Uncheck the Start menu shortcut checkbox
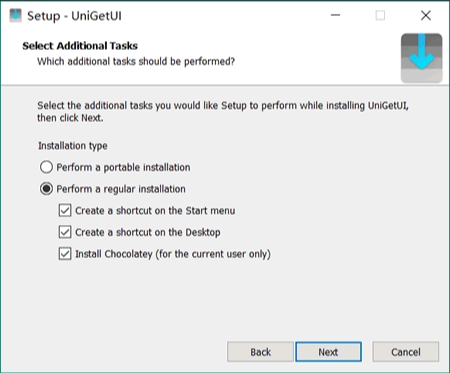 pyautogui.click(x=65, y=210)
